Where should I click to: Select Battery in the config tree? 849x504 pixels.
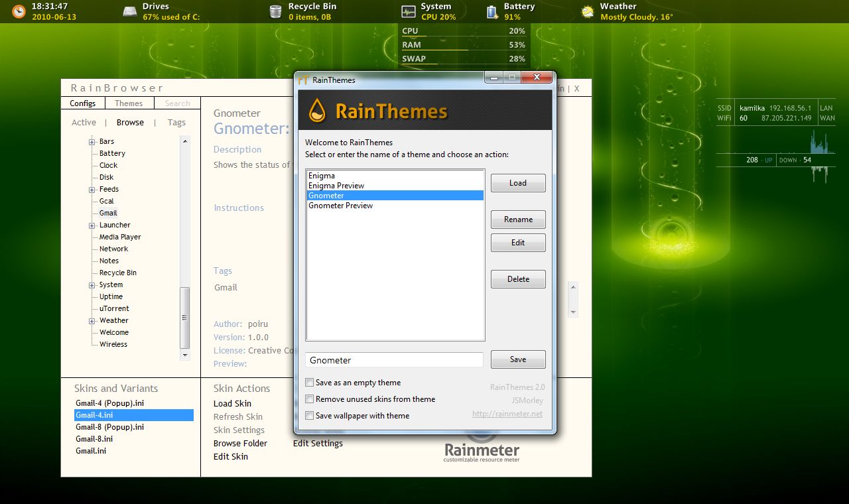[112, 154]
